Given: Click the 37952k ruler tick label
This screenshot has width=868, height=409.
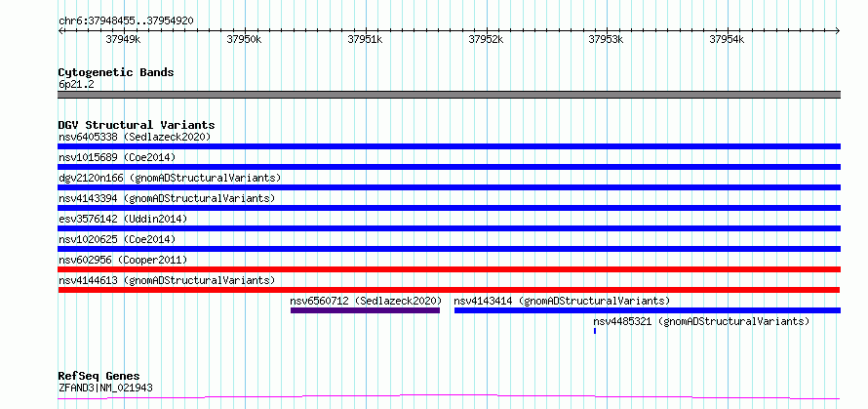Looking at the screenshot, I should click(x=486, y=39).
